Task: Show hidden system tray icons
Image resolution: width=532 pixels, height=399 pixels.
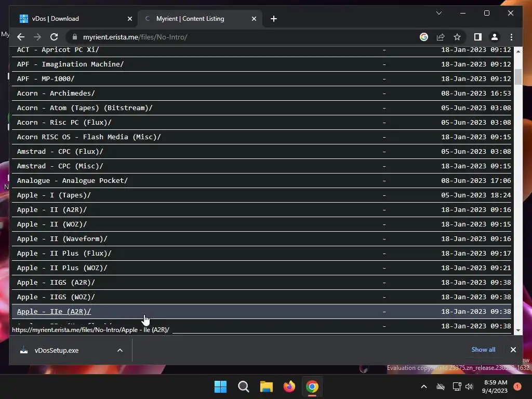Action: (424, 387)
